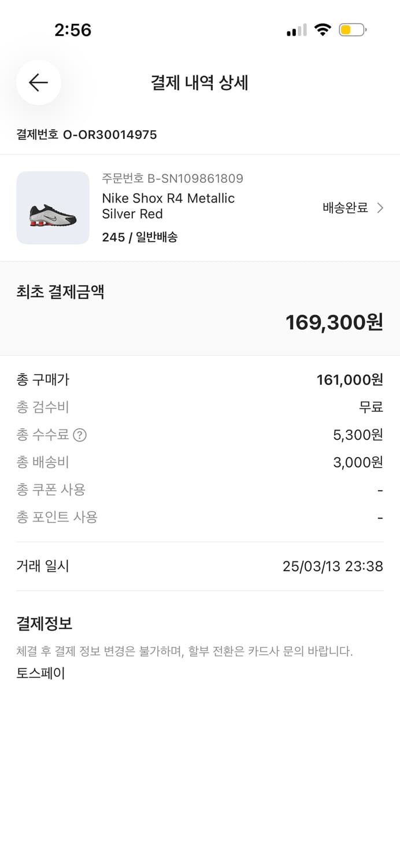This screenshot has height=868, width=400.
Task: Click the 토스페이 payment method text
Action: pyautogui.click(x=40, y=672)
